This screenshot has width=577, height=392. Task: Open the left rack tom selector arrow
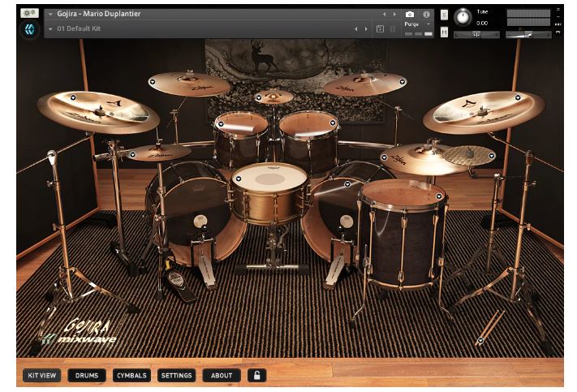(221, 124)
